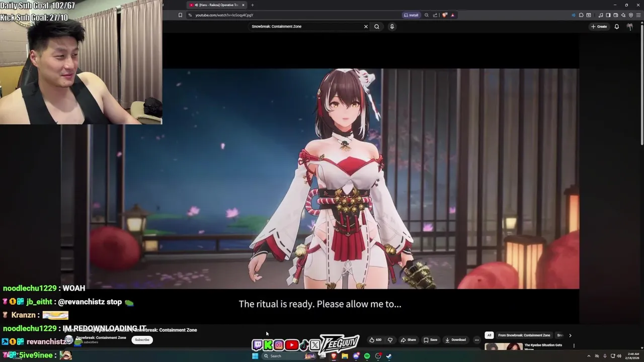
Task: Open Discord from the taskbar
Action: pyautogui.click(x=356, y=356)
